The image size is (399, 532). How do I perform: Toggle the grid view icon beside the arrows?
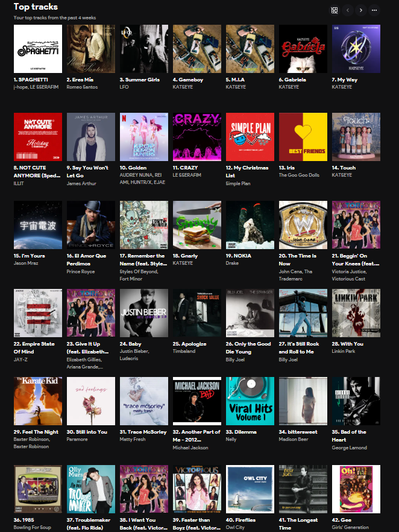pyautogui.click(x=335, y=10)
